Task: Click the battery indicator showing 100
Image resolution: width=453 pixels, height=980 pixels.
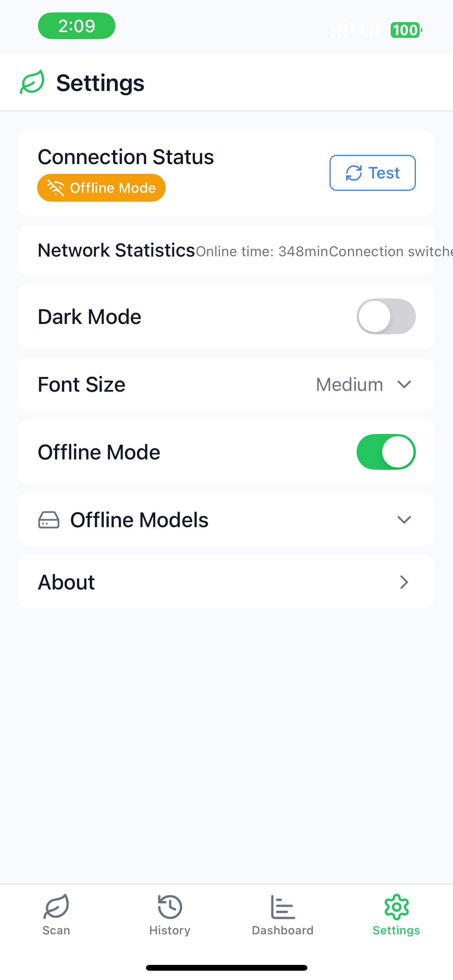Action: pos(406,30)
